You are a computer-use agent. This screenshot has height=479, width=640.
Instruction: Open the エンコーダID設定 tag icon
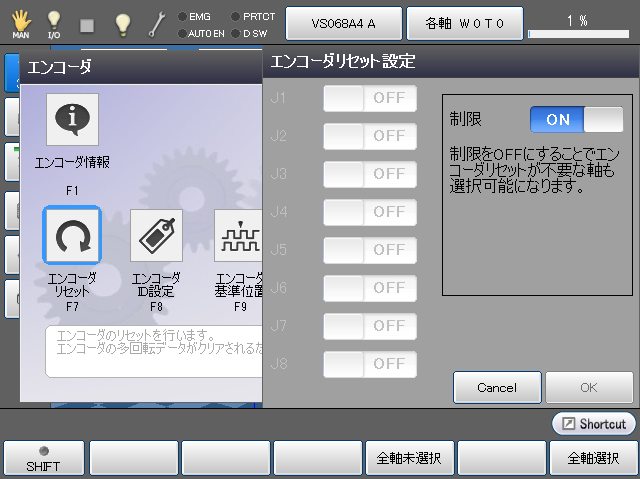point(156,235)
